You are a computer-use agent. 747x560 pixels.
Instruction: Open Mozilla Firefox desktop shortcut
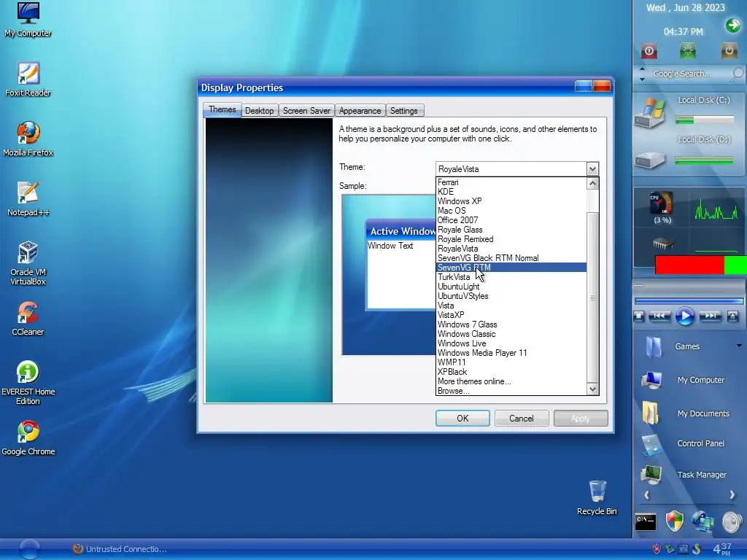(x=28, y=139)
